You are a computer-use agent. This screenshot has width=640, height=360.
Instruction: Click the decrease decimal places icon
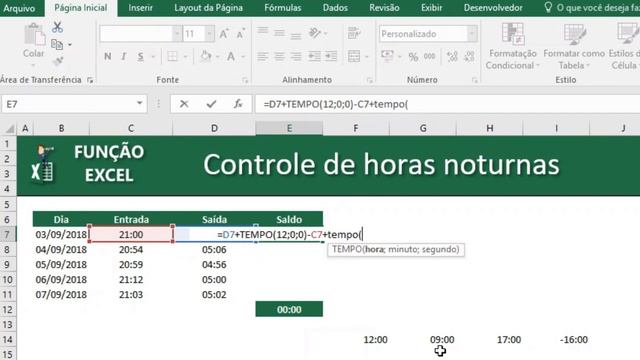tap(469, 56)
